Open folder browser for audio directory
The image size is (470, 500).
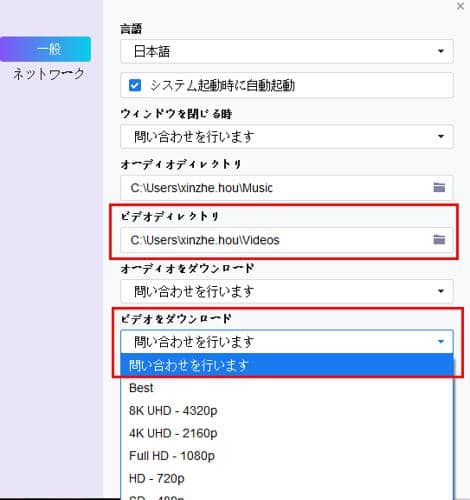439,187
